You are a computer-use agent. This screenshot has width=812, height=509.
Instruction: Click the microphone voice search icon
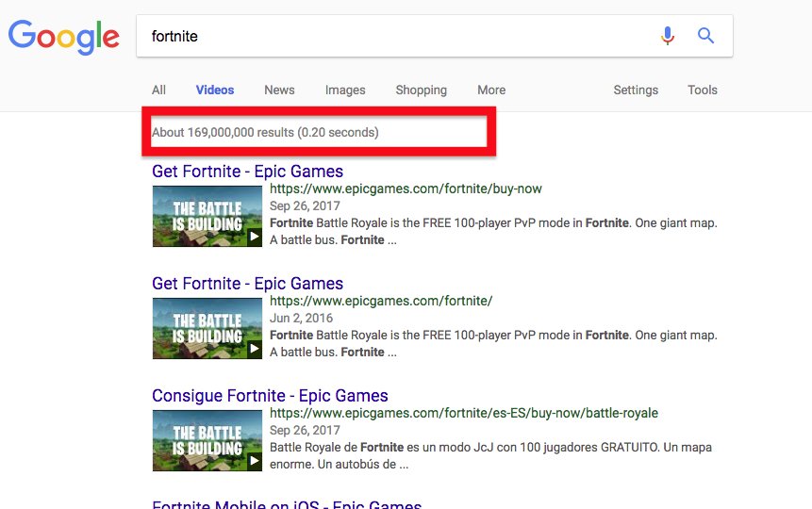point(668,36)
